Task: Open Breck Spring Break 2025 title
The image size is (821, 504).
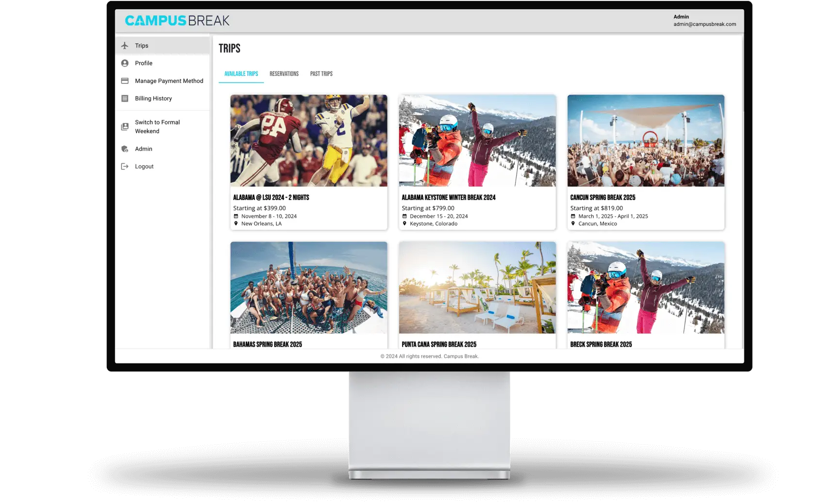Action: (601, 344)
